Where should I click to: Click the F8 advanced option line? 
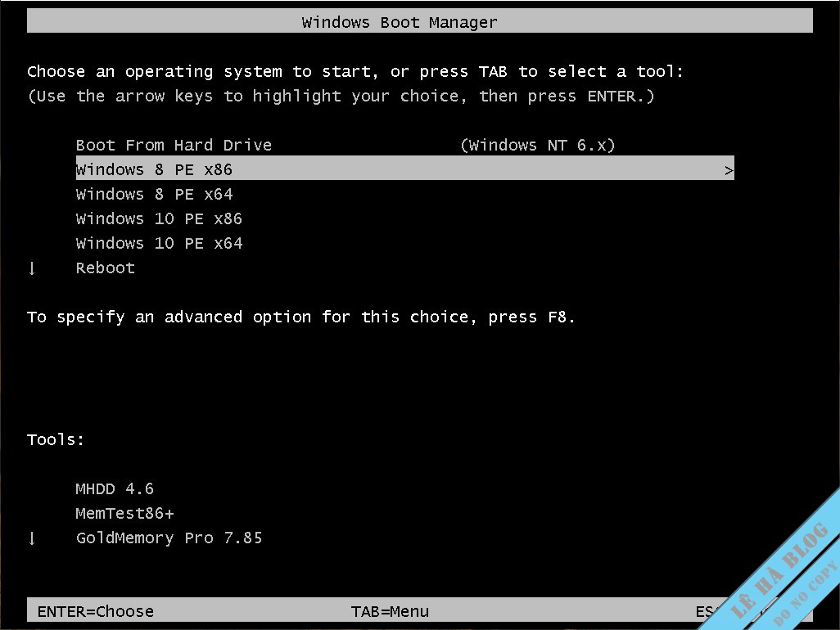pyautogui.click(x=301, y=317)
